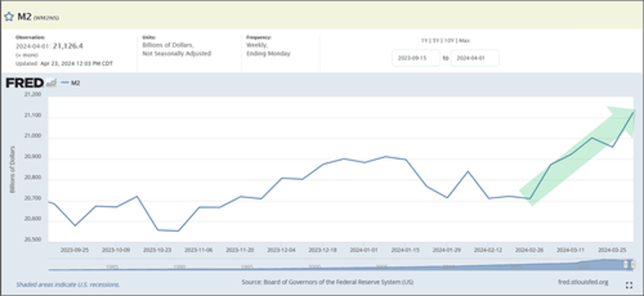Click the small chart icon next to FRED

(x=51, y=83)
